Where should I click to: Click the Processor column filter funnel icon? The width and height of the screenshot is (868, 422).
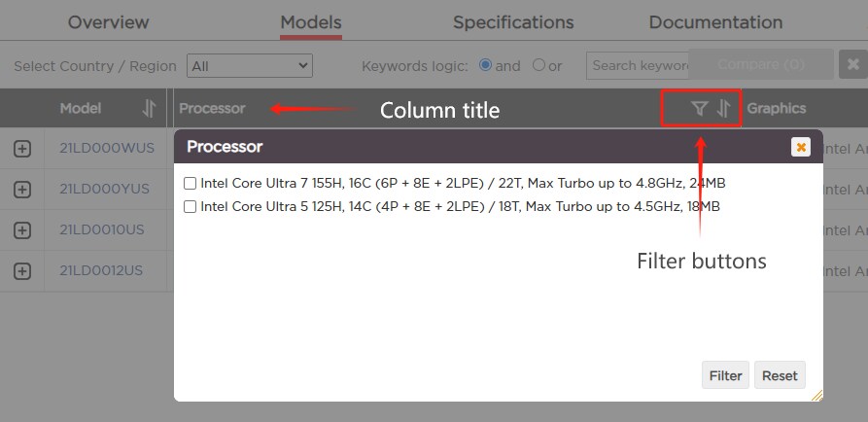[x=699, y=109]
